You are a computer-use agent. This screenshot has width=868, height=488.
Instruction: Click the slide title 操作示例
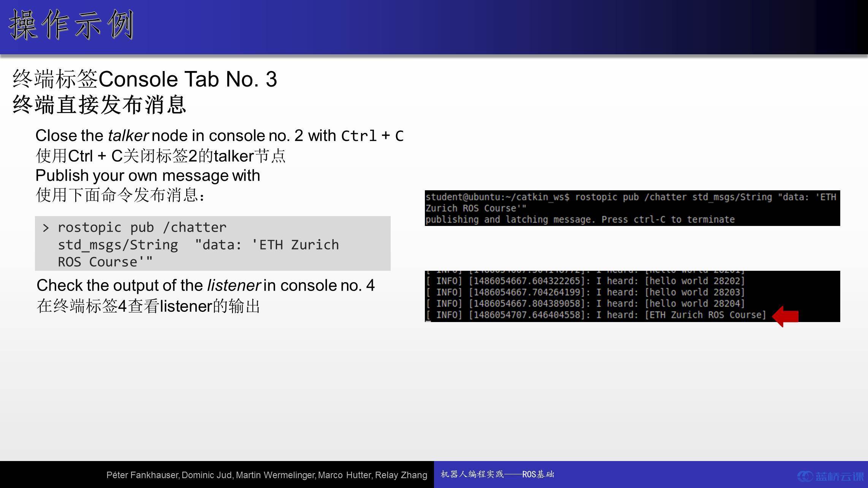click(x=71, y=25)
